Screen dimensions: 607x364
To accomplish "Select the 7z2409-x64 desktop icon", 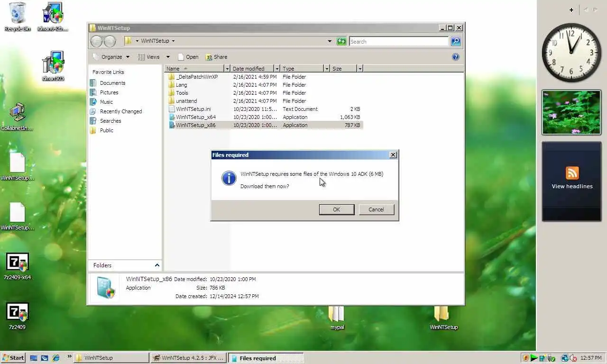I will pos(17,266).
